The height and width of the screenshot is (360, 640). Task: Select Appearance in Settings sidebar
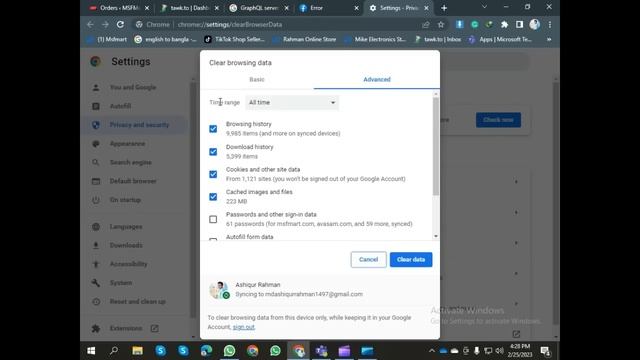tap(127, 144)
